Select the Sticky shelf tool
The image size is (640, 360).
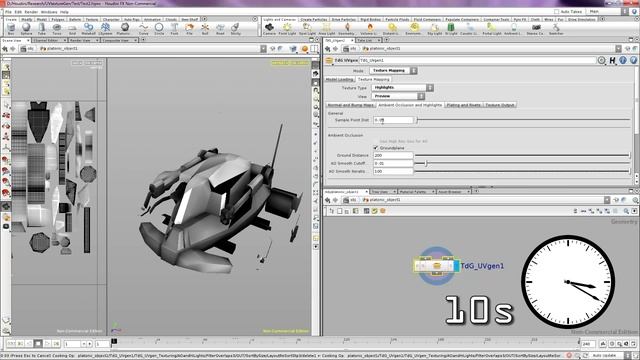pyautogui.click(x=236, y=29)
